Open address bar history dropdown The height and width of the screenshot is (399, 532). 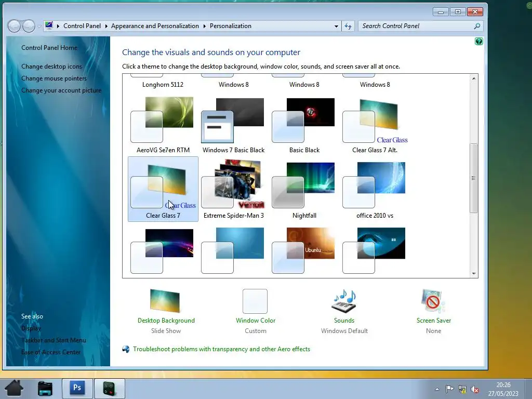click(x=336, y=26)
